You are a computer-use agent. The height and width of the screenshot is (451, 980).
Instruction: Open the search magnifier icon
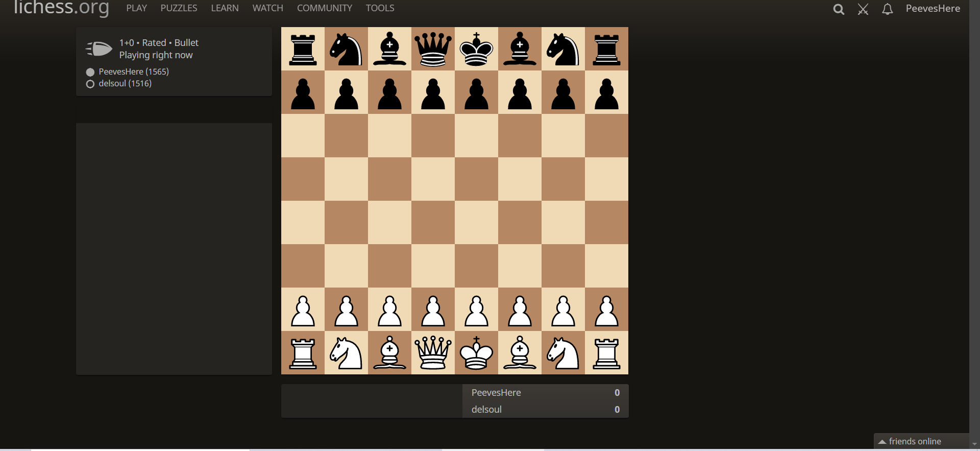click(838, 9)
